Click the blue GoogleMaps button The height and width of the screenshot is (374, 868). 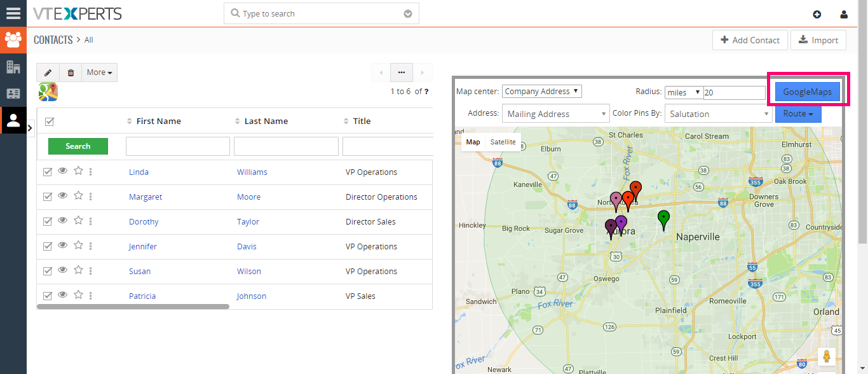pos(808,92)
